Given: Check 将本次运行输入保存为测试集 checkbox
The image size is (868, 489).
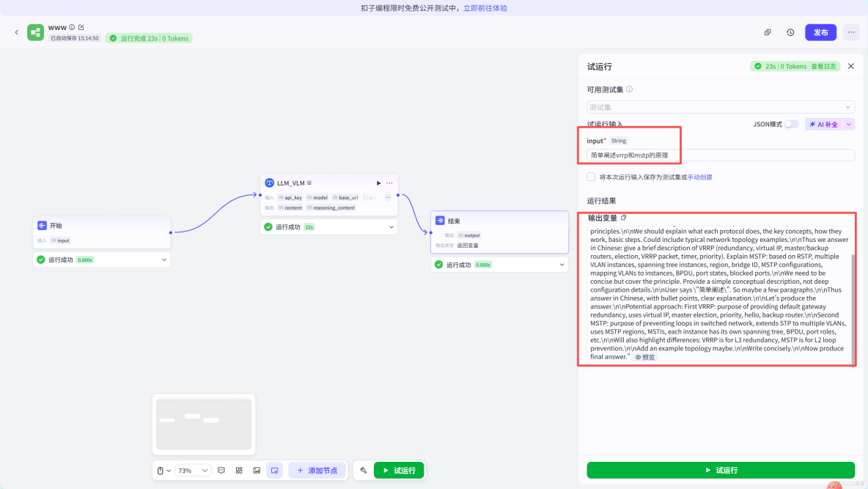Looking at the screenshot, I should click(590, 176).
